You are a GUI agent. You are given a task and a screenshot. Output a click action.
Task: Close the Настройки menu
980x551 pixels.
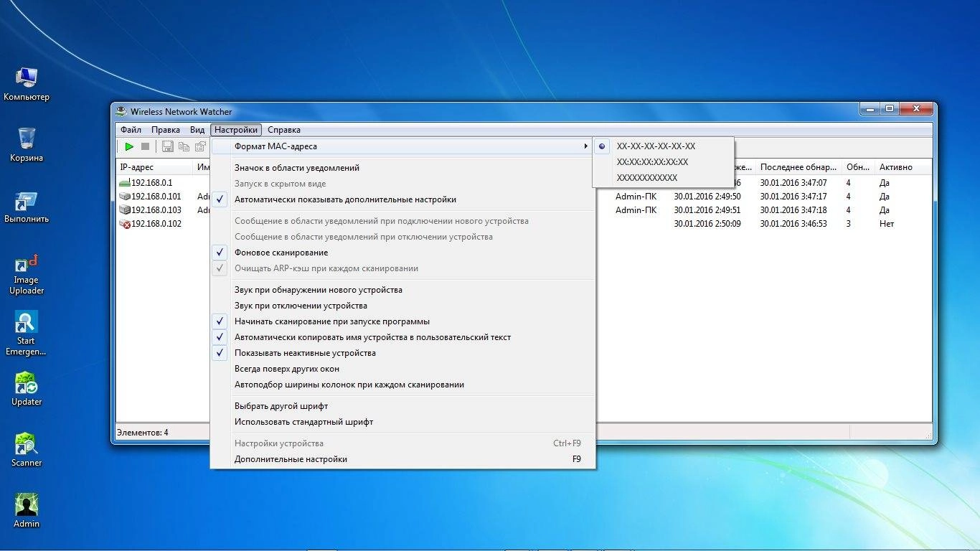coord(236,130)
